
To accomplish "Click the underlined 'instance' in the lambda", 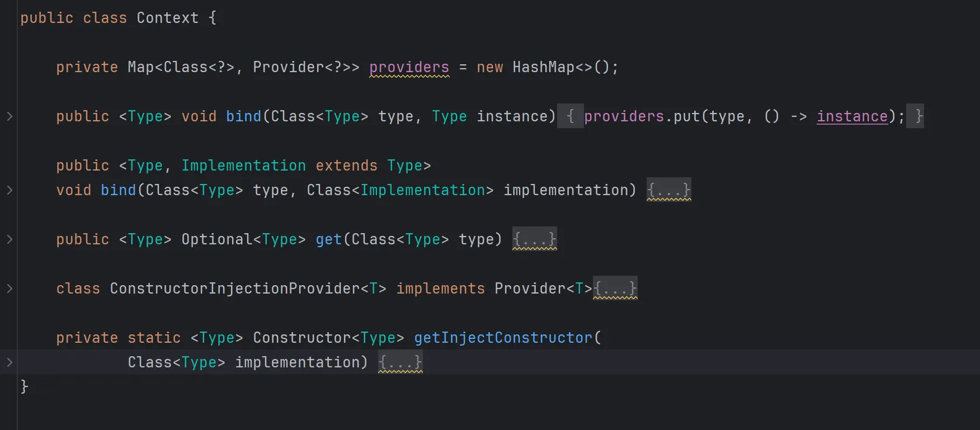I will [x=852, y=116].
